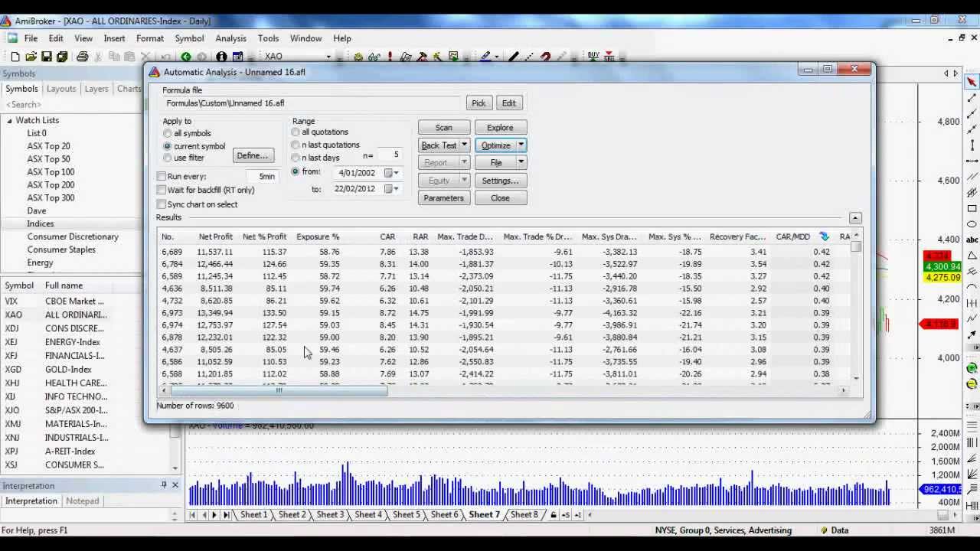Select all symbols radio button
The width and height of the screenshot is (980, 551).
point(167,133)
